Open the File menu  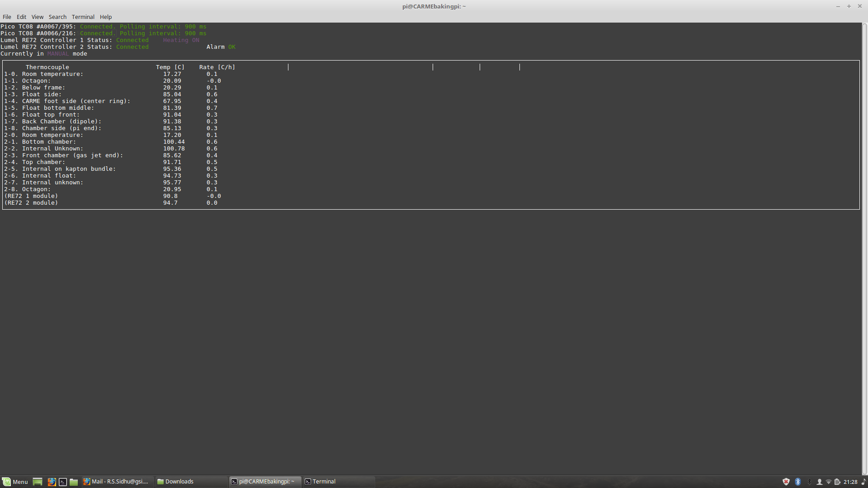(x=7, y=17)
